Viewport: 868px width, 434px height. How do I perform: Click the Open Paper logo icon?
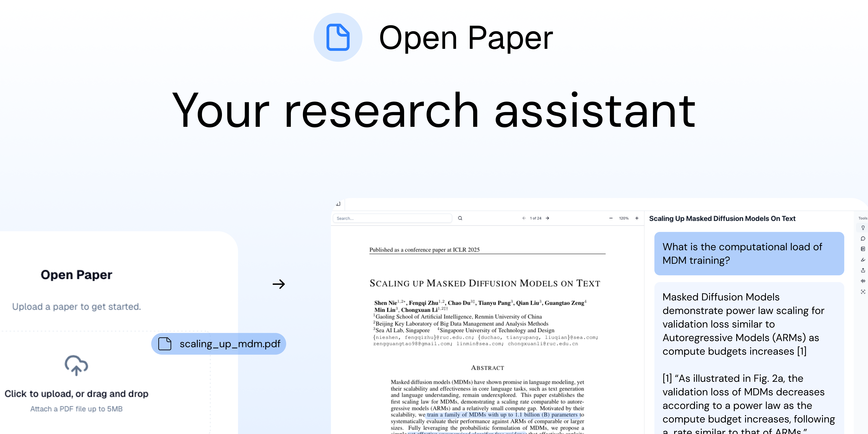pos(338,37)
